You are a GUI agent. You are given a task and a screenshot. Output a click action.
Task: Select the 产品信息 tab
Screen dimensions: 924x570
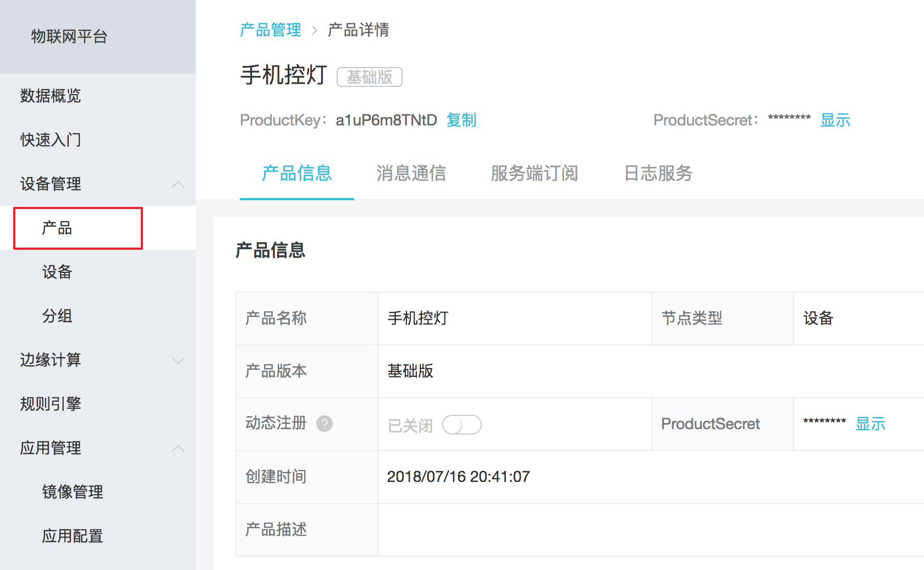click(x=297, y=173)
